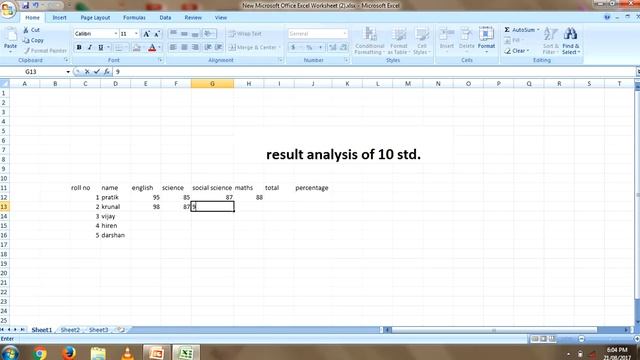The height and width of the screenshot is (360, 640).
Task: Click the Insert Function fx icon
Action: (x=107, y=72)
